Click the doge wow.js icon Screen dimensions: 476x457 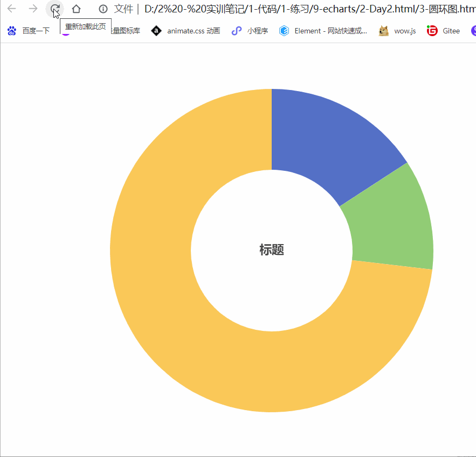tap(384, 31)
